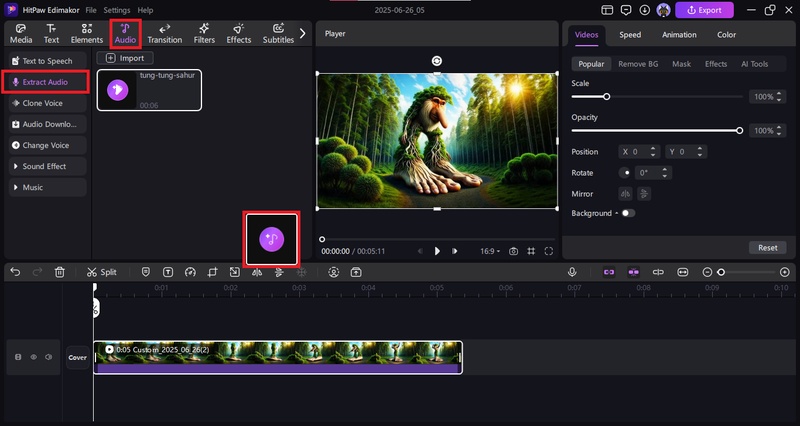Screen dimensions: 800x426
Task: Click the flip horizontal Mirror icon
Action: (x=626, y=194)
